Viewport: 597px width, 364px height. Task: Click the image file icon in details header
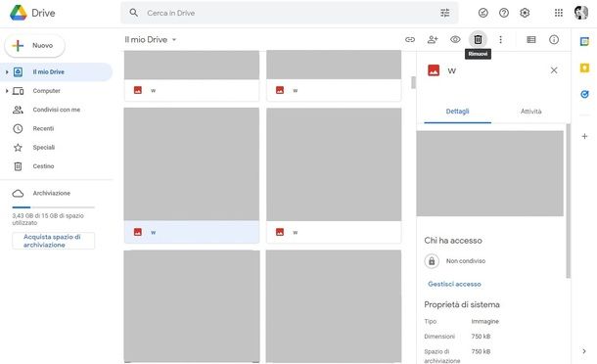tap(434, 70)
